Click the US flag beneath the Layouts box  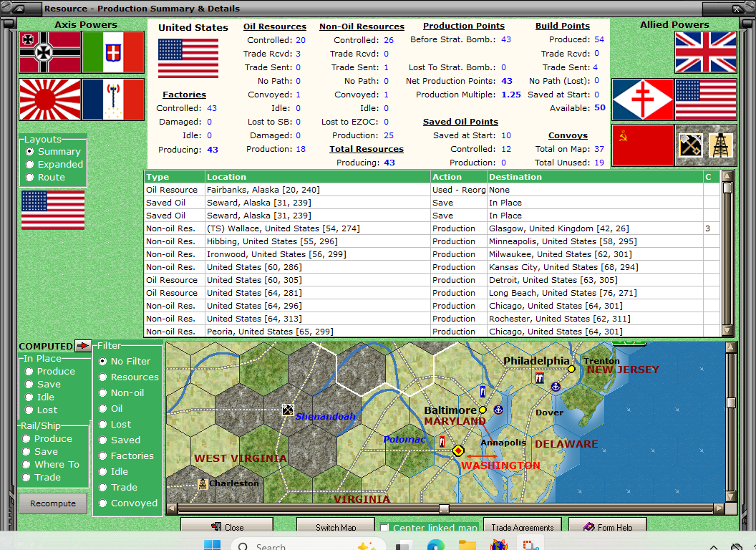point(53,210)
